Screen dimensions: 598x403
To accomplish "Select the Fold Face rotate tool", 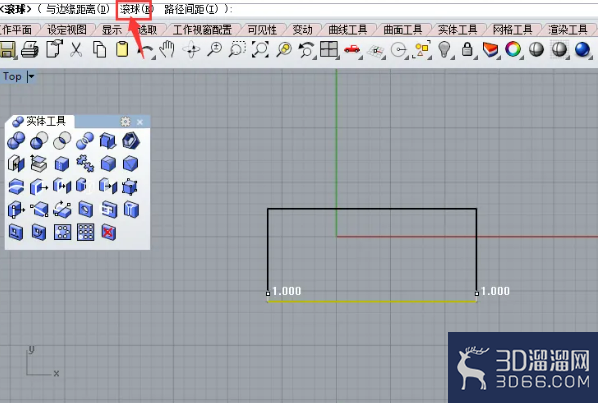I will [62, 210].
